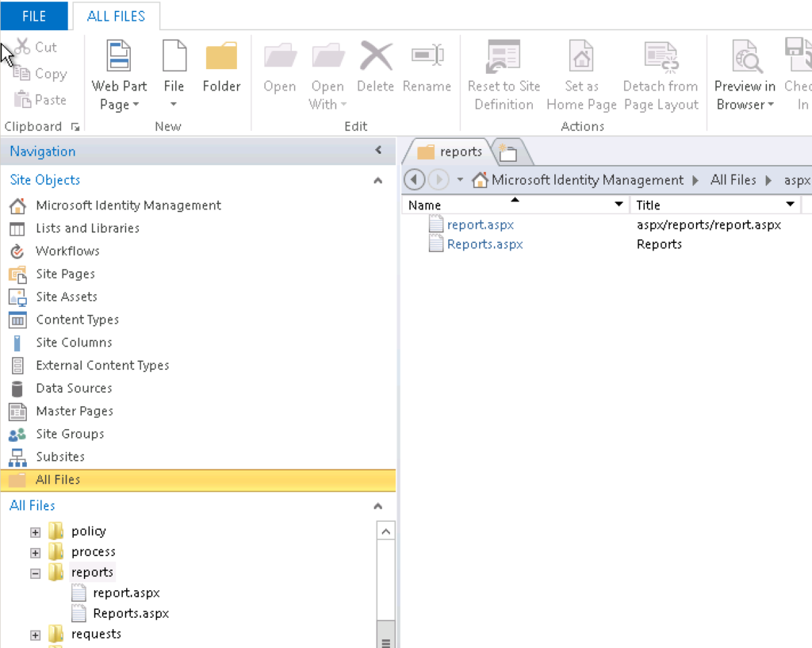Click the Data Sources icon
The width and height of the screenshot is (812, 648).
tap(17, 389)
